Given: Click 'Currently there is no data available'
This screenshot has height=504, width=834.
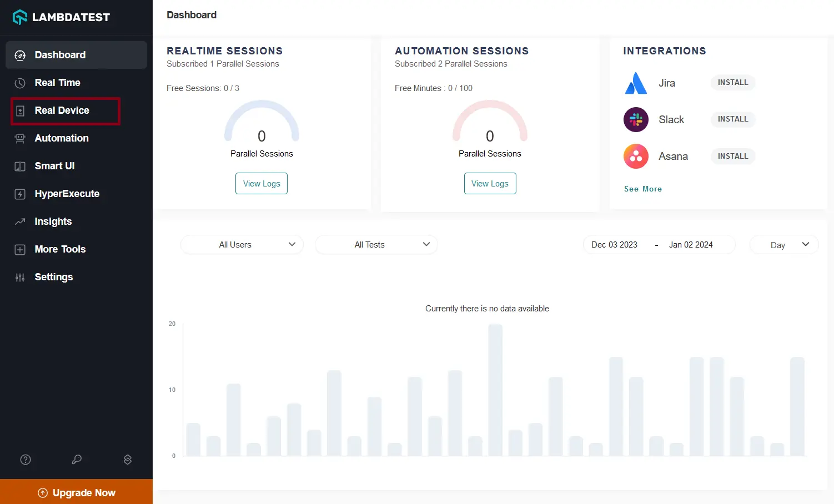Looking at the screenshot, I should click(x=487, y=309).
